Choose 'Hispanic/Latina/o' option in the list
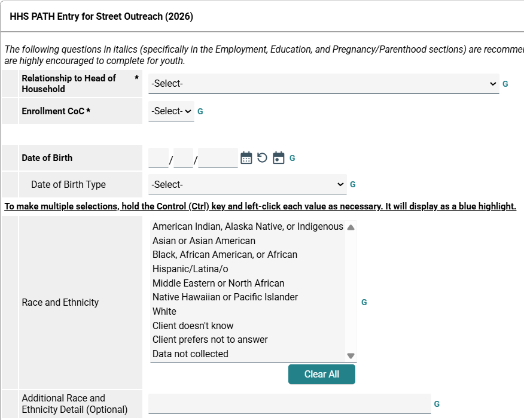The image size is (524, 420). point(190,269)
